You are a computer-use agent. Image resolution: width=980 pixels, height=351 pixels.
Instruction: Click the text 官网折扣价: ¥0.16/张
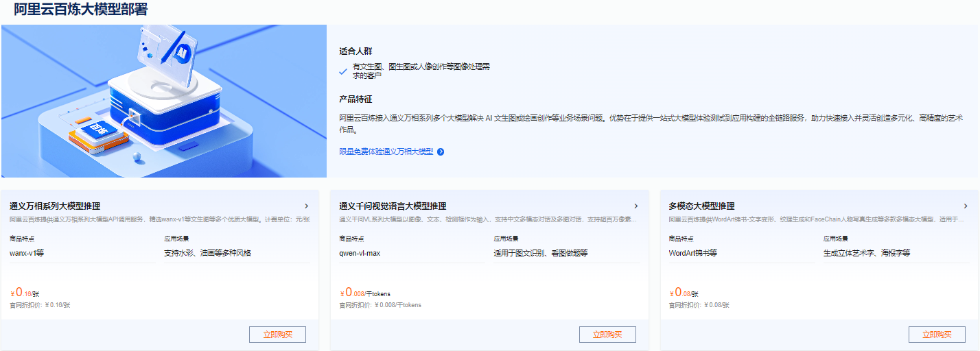[40, 305]
